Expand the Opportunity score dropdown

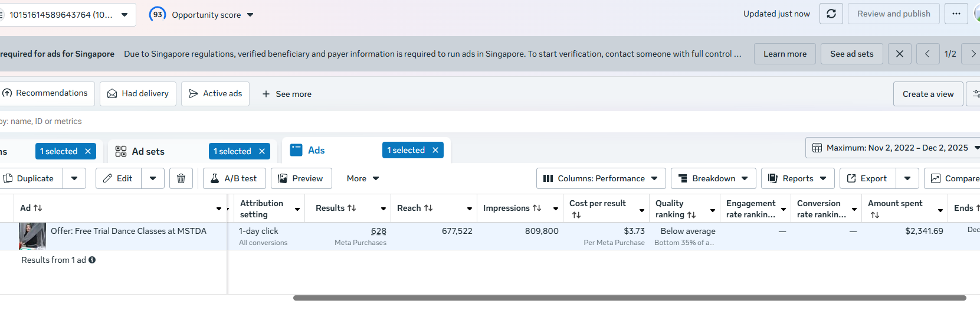point(250,15)
